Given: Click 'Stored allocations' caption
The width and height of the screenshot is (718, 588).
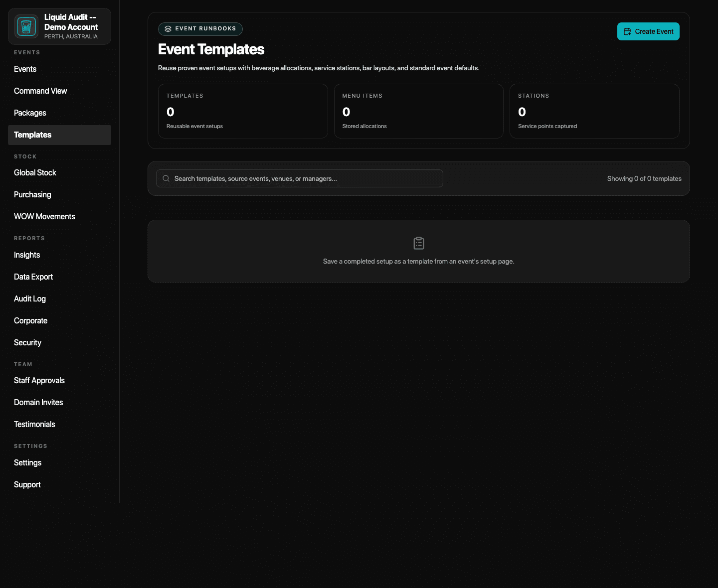Looking at the screenshot, I should click(x=364, y=126).
